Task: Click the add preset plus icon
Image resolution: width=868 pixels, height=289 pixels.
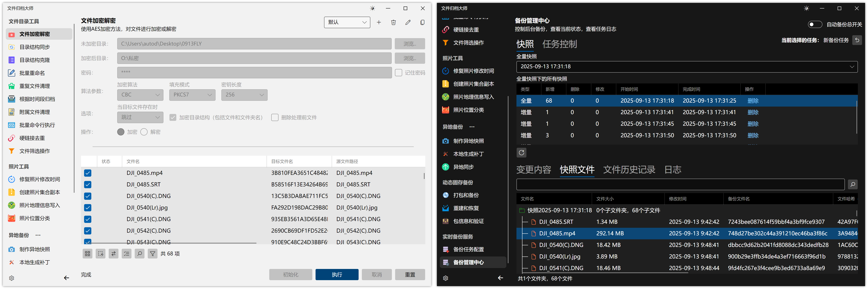Action: click(x=379, y=22)
